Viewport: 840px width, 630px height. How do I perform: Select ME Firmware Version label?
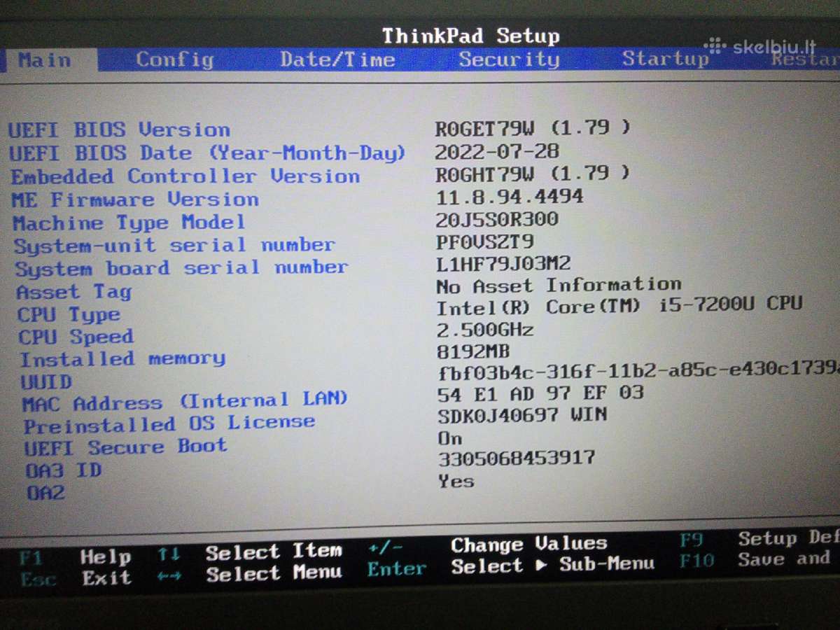tap(135, 199)
